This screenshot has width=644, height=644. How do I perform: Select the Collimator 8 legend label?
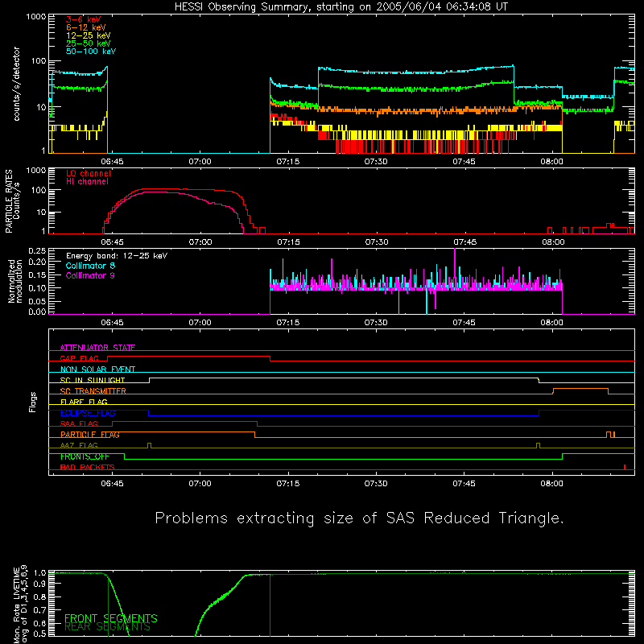90,266
